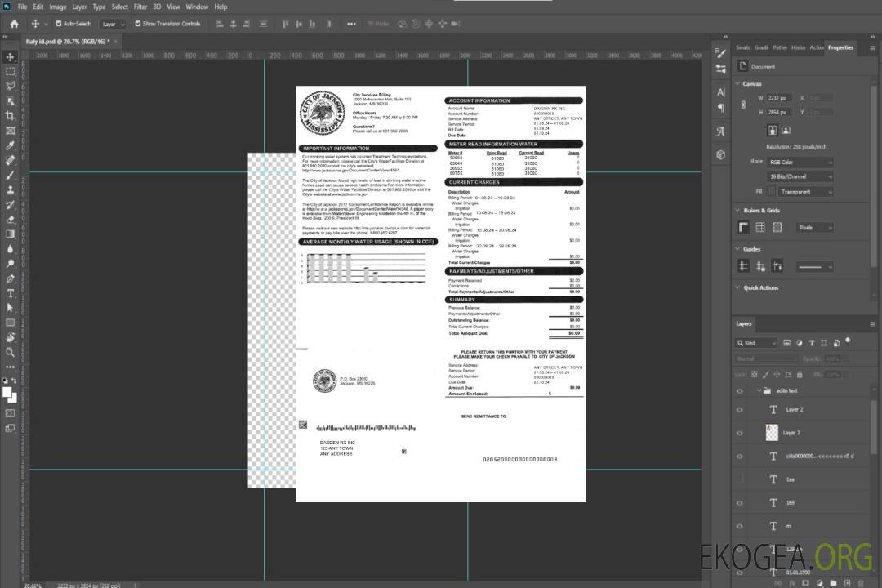The height and width of the screenshot is (588, 882).
Task: Filter layers by type (T) icon
Action: point(812,343)
